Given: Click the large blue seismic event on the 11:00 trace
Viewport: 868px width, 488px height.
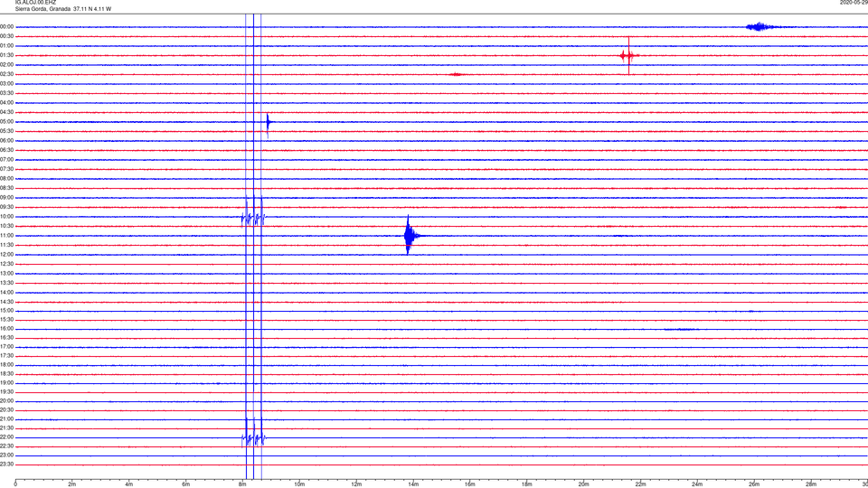Looking at the screenshot, I should 410,236.
